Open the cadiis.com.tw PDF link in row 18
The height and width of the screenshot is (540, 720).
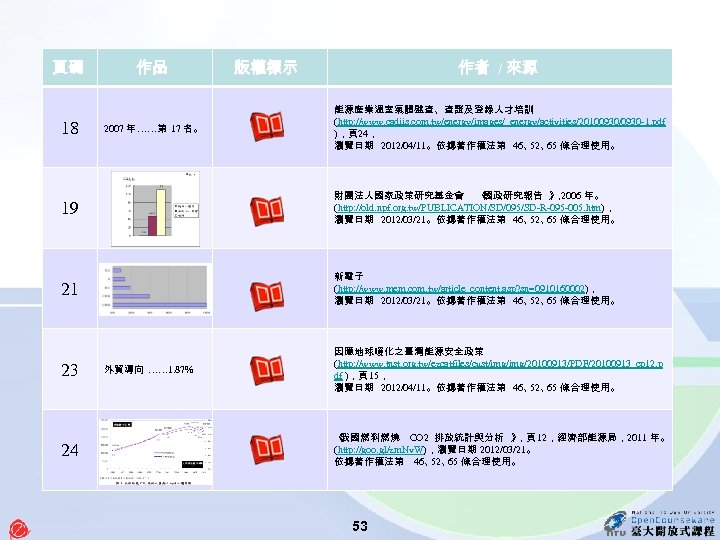[501, 122]
